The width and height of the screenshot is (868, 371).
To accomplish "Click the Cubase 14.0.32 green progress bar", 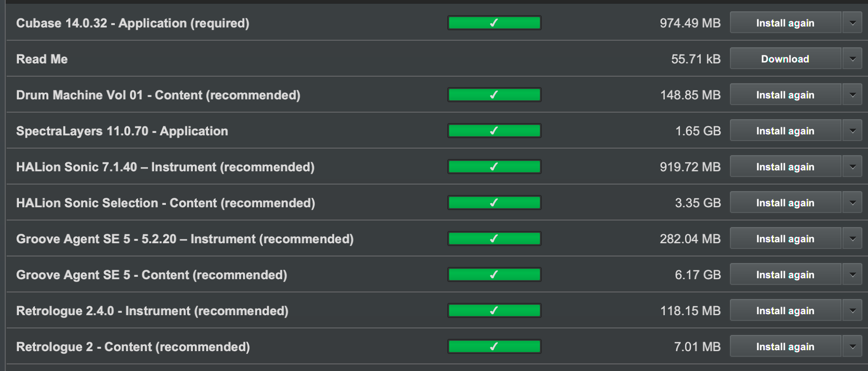I will pyautogui.click(x=494, y=23).
